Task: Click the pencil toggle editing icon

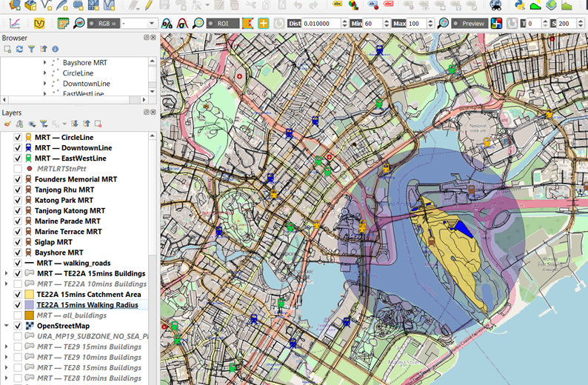Action: click(149, 5)
